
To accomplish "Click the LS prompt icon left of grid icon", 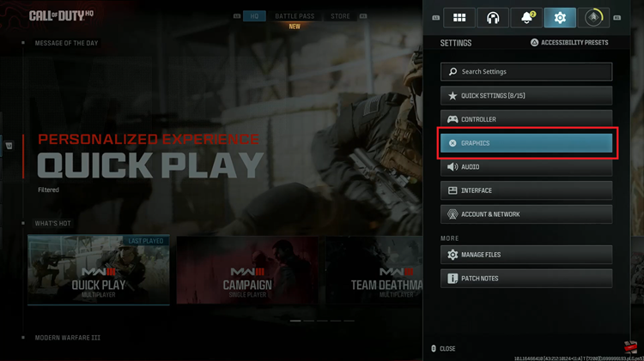I will click(435, 18).
